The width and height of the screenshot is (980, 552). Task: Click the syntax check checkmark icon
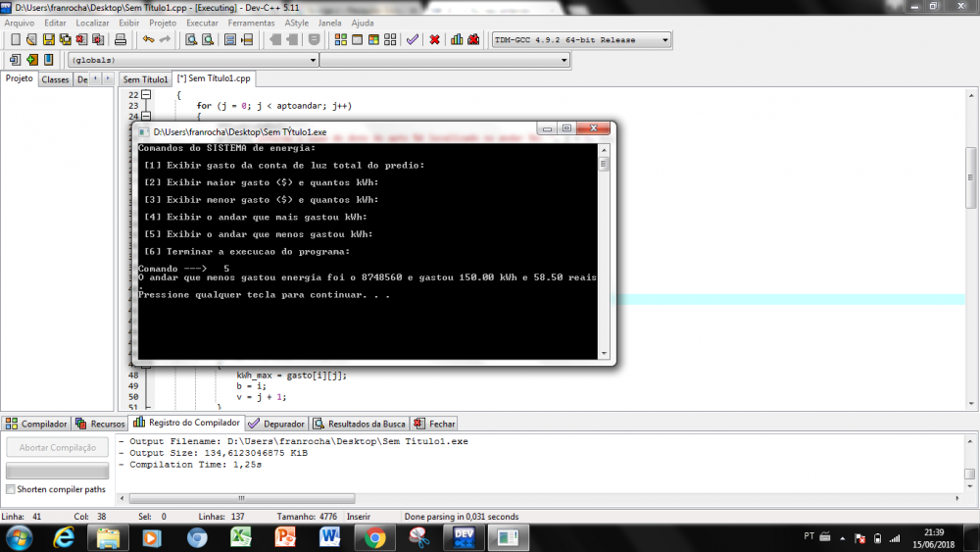pos(413,40)
